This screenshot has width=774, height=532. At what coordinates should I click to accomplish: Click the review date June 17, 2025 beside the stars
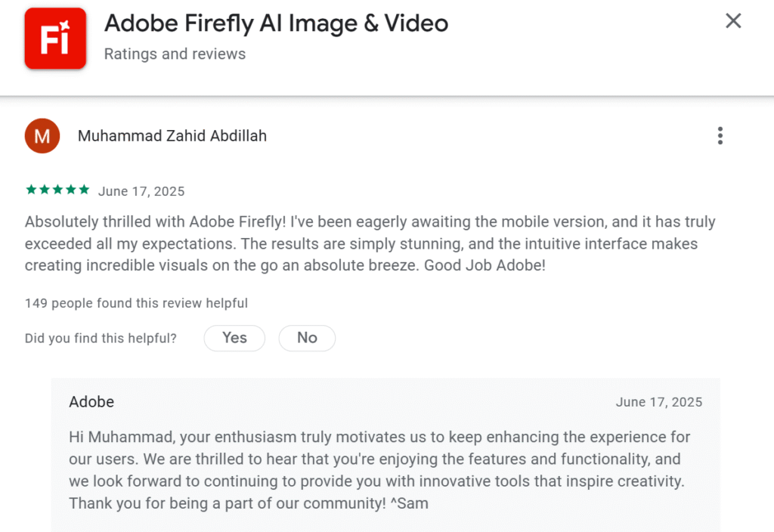(x=141, y=191)
